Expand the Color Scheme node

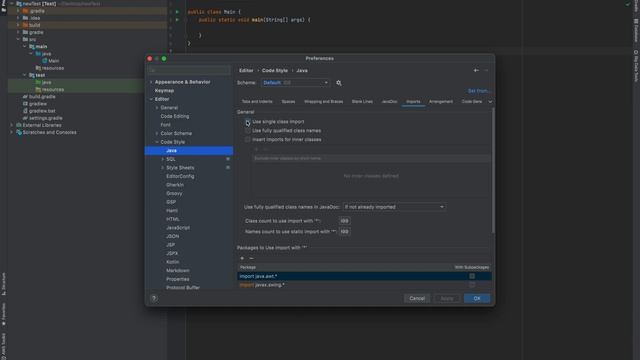(x=157, y=133)
